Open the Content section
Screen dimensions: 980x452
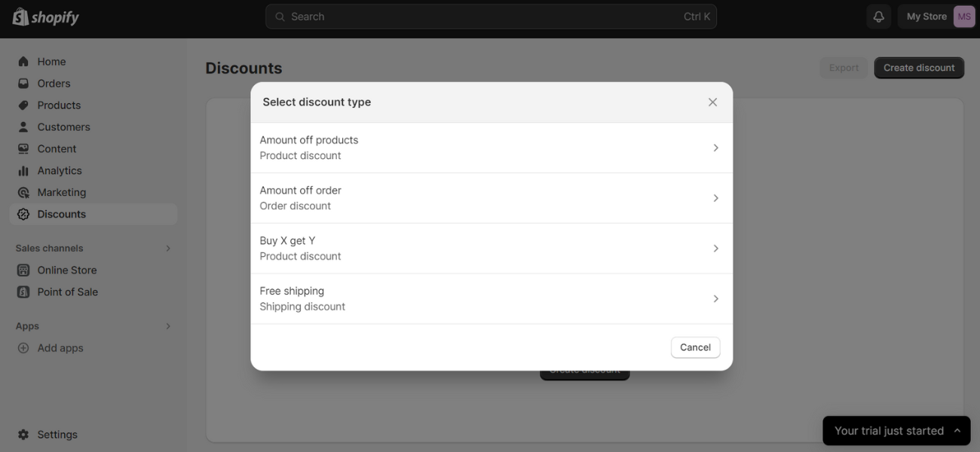tap(23, 148)
